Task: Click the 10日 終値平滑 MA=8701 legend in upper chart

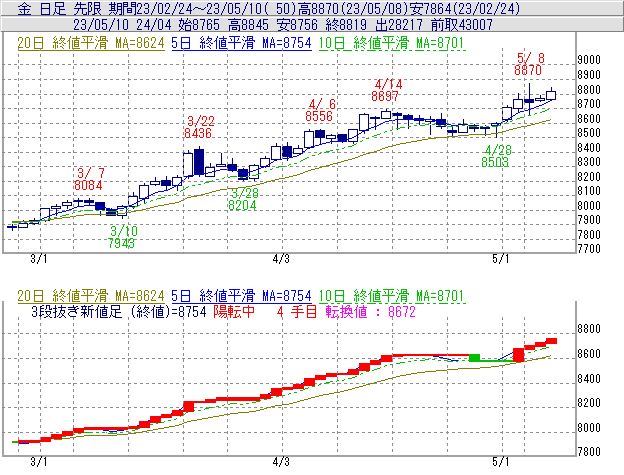Action: point(392,43)
